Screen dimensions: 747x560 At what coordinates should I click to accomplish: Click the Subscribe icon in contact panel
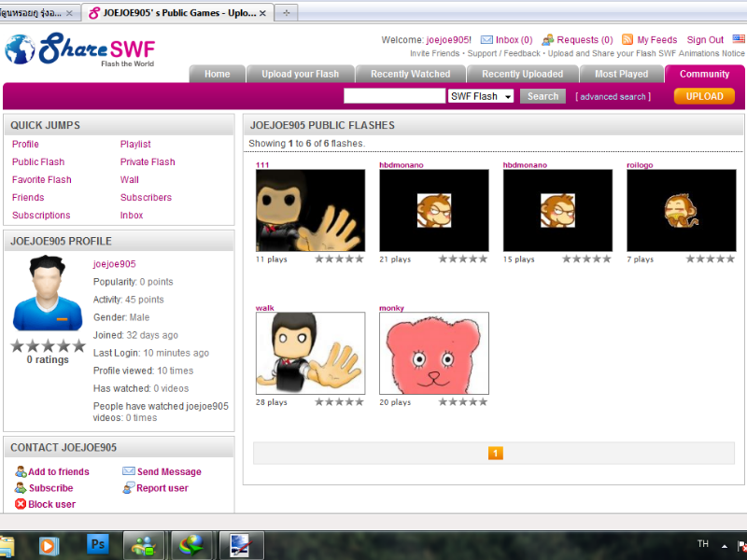(x=21, y=487)
